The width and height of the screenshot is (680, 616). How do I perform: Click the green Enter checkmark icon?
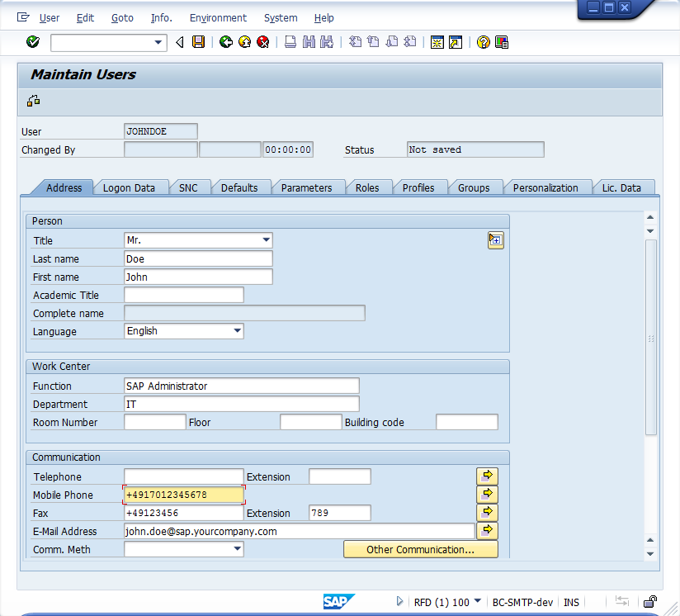[x=33, y=42]
